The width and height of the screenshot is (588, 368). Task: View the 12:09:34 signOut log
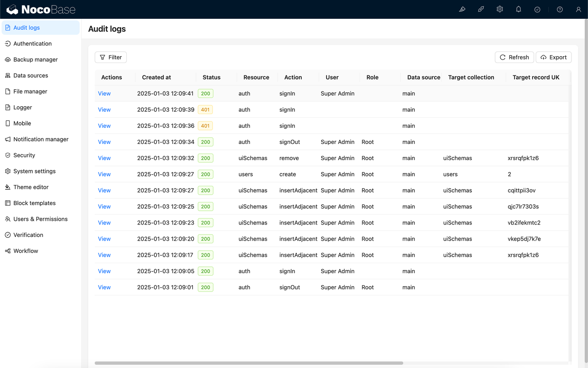(104, 142)
